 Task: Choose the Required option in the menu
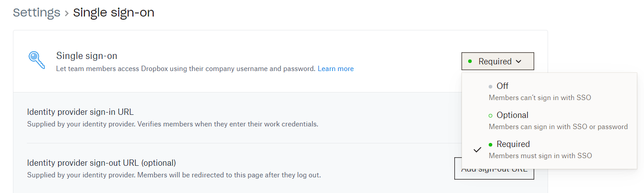pos(513,144)
